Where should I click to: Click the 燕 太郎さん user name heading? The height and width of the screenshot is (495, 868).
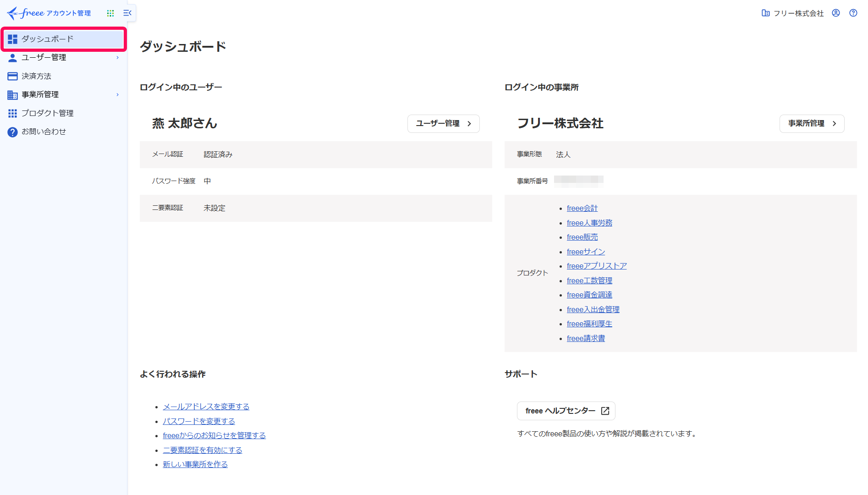pos(185,124)
